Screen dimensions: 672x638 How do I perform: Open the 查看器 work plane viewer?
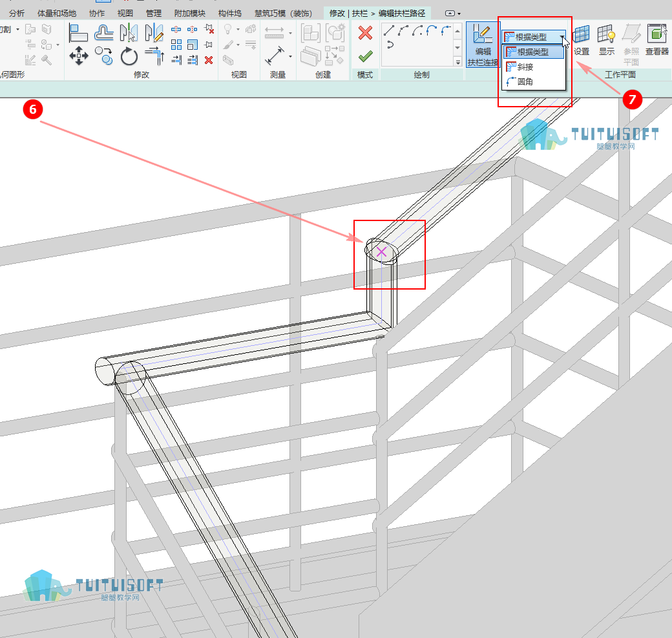coord(657,40)
